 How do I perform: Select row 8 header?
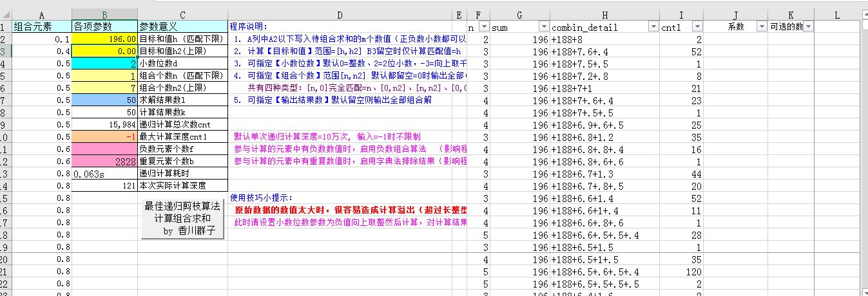click(x=6, y=112)
